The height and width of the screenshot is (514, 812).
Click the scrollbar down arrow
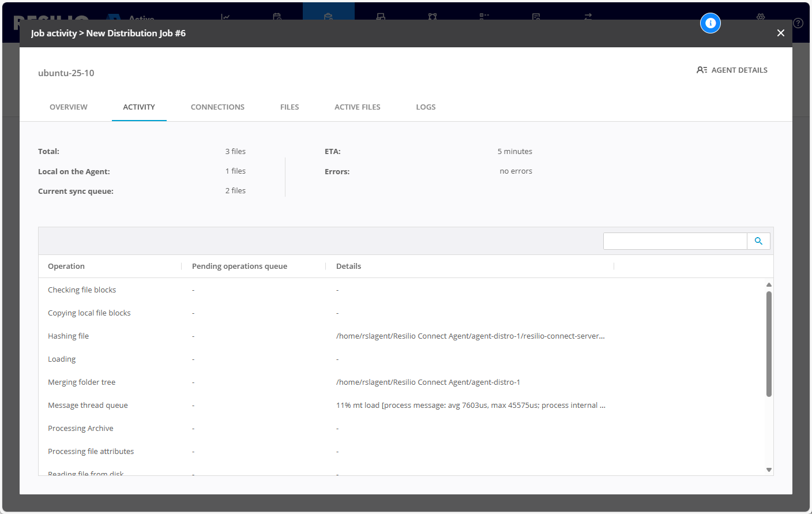769,470
